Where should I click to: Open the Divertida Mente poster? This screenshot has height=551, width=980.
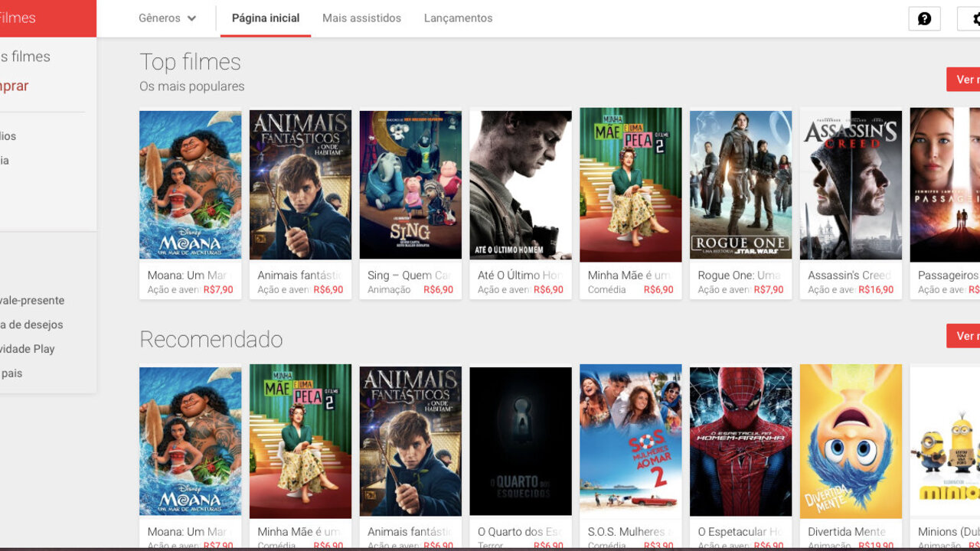coord(851,441)
